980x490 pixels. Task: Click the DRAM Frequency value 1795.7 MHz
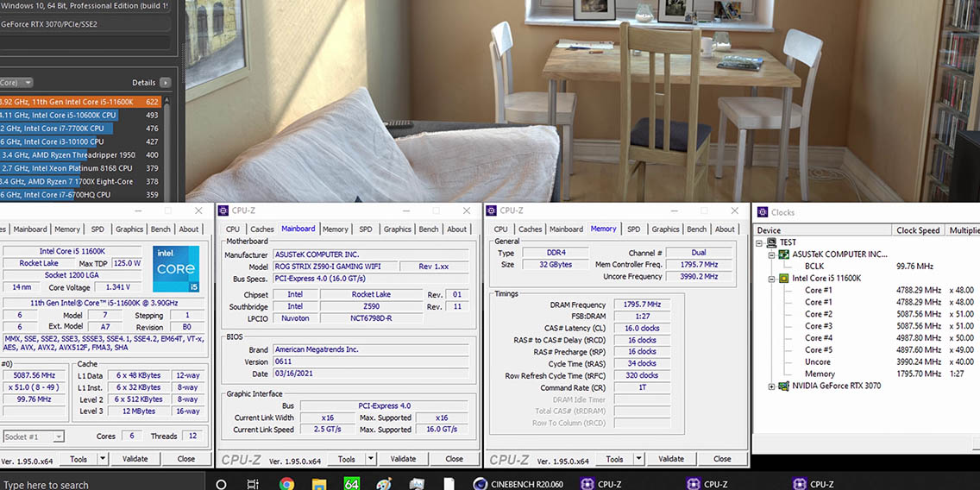[642, 305]
